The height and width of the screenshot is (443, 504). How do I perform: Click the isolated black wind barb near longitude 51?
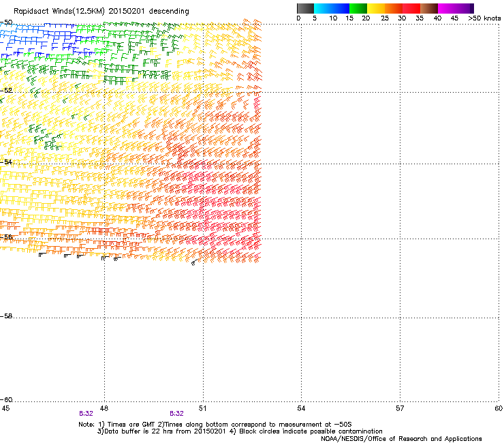(x=194, y=263)
